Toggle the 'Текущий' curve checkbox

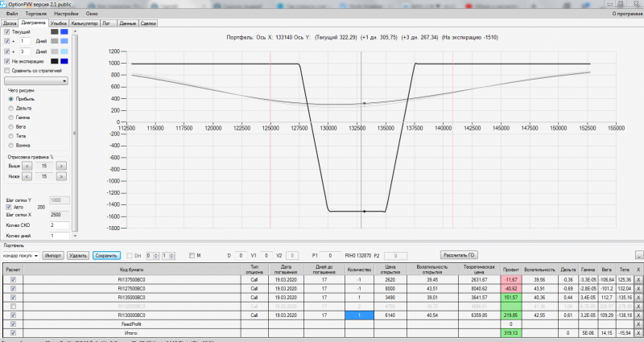pos(7,31)
